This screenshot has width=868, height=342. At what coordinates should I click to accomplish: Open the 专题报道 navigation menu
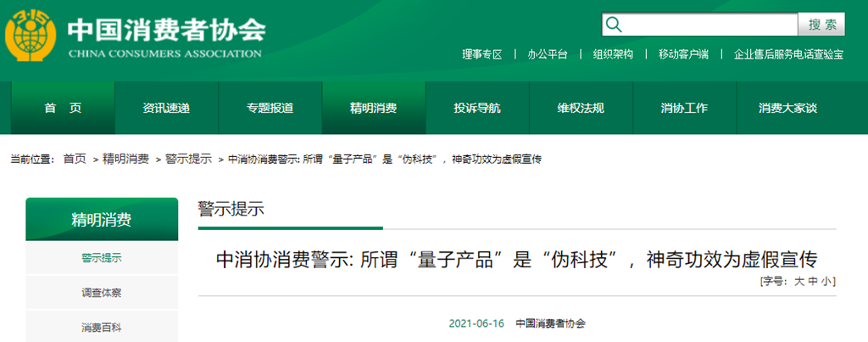tap(270, 108)
